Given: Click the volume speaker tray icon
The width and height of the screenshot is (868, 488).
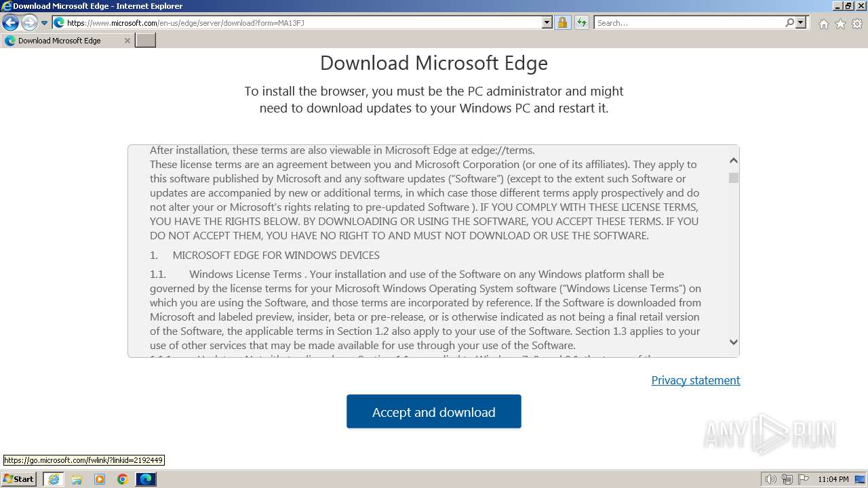Looking at the screenshot, I should [770, 479].
